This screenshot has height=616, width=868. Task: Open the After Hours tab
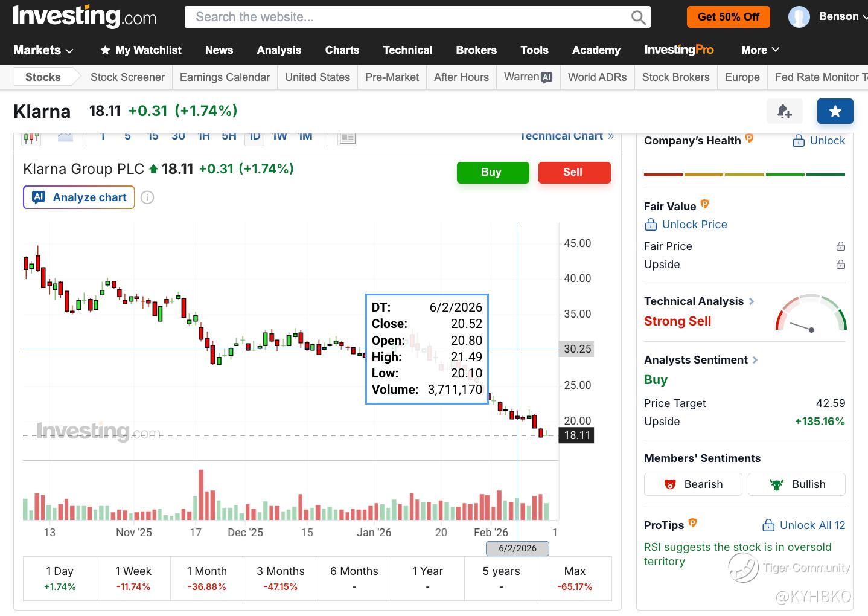461,77
